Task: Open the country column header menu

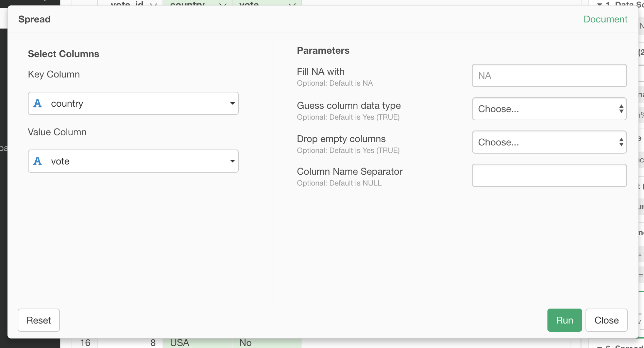Action: (x=223, y=4)
